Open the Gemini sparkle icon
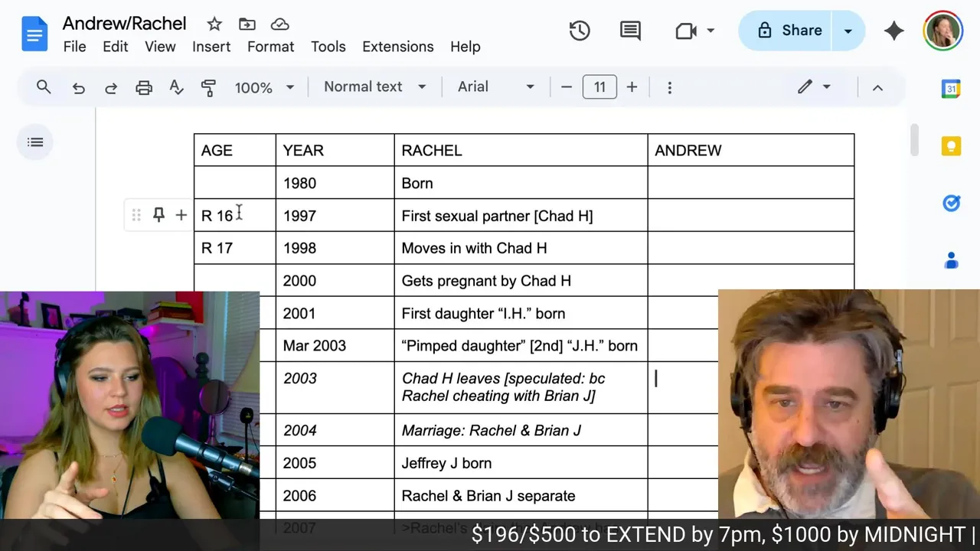 (x=893, y=31)
